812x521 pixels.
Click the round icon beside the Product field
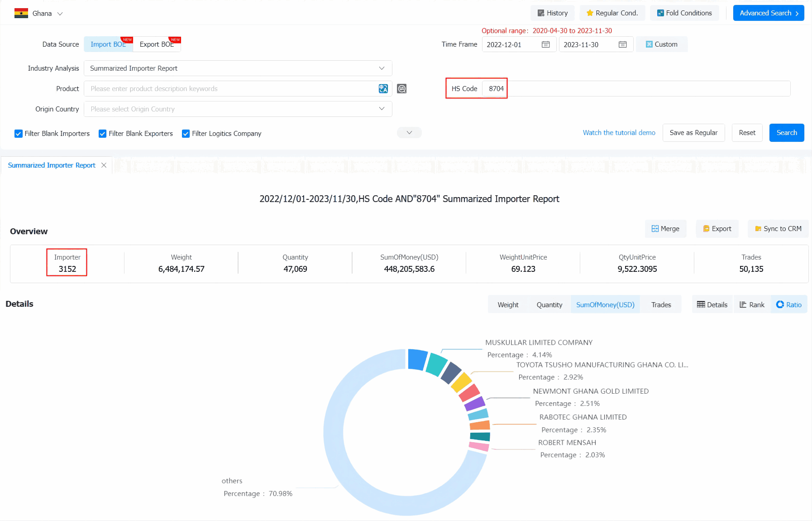[401, 89]
